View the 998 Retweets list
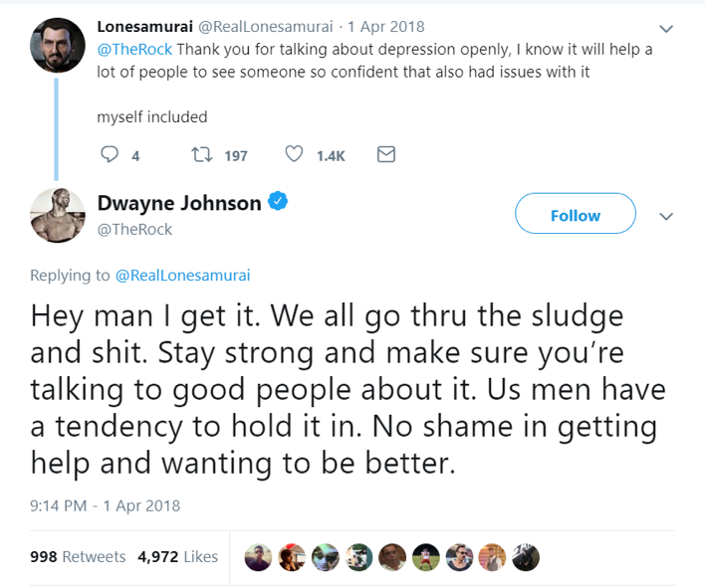Viewport: 705px width, 588px height. 78,557
